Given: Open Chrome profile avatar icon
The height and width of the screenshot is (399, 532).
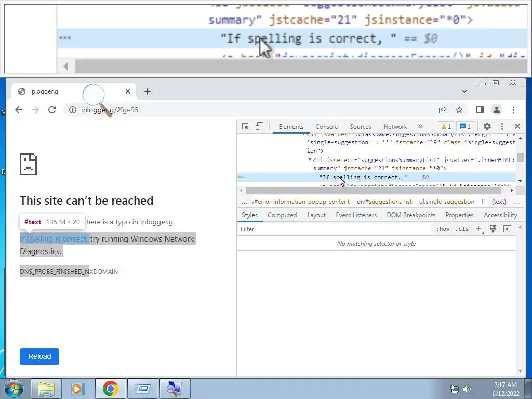Looking at the screenshot, I should [496, 110].
